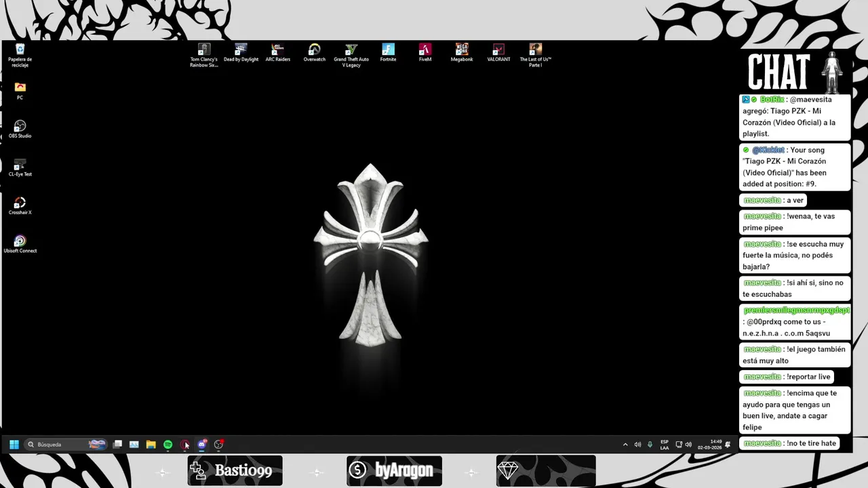This screenshot has width=868, height=488.
Task: Switch to Spotify in the taskbar
Action: (x=167, y=445)
